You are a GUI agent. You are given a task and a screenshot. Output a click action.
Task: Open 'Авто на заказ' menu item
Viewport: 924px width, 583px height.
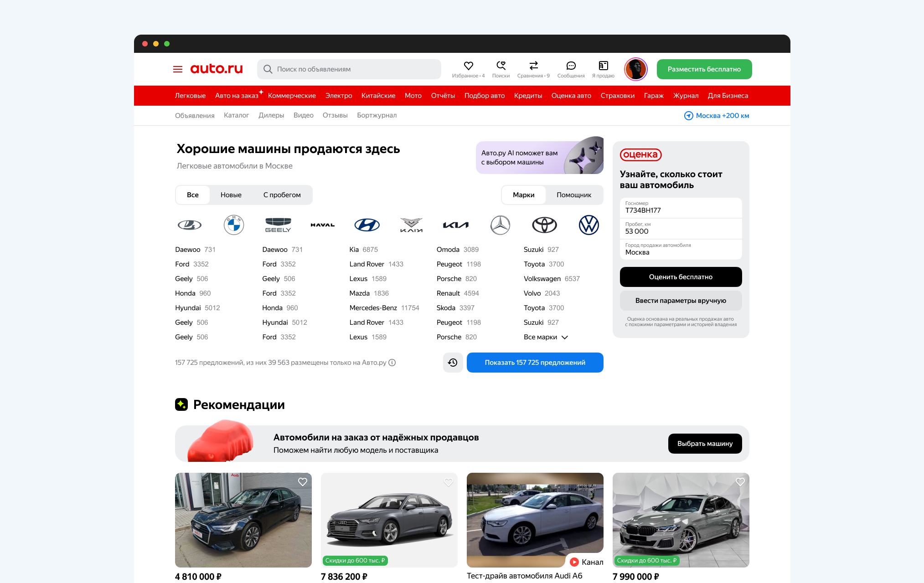coord(237,96)
